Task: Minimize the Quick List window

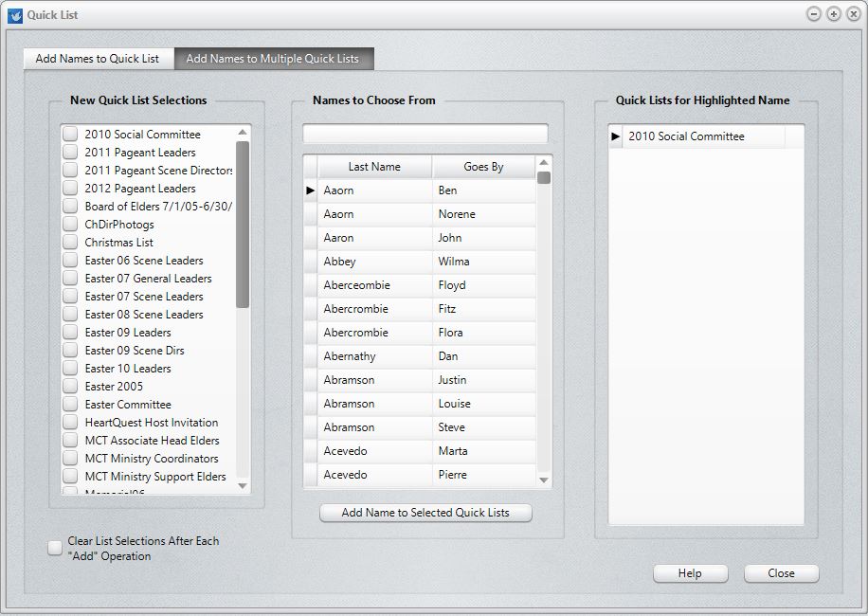Action: coord(814,14)
